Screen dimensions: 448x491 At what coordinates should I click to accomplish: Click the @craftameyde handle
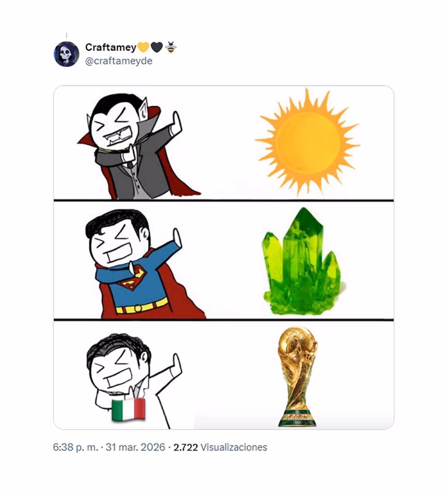(119, 61)
